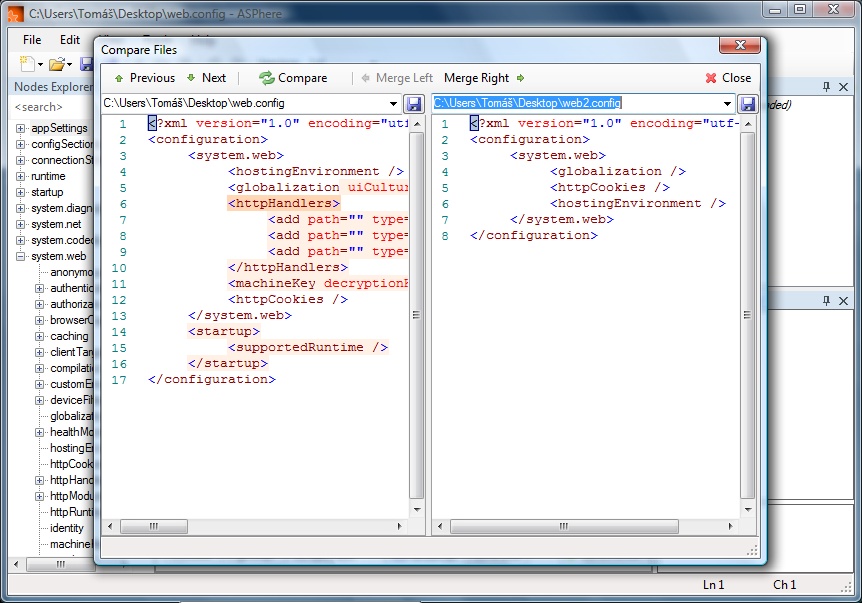Click the Ch 1 status bar indicator
This screenshot has width=862, height=603.
784,585
